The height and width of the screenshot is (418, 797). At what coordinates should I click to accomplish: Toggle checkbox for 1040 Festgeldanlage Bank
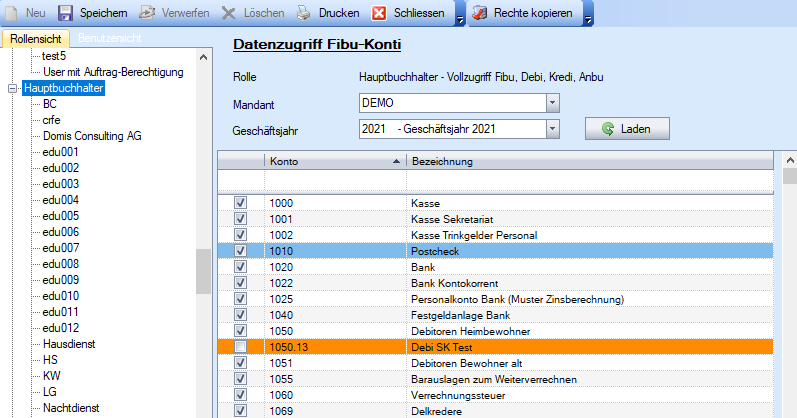240,315
